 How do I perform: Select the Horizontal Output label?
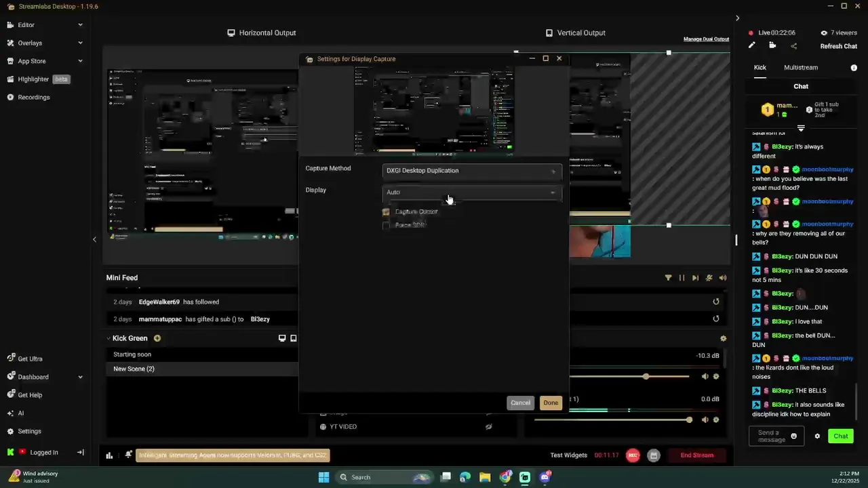coord(261,33)
